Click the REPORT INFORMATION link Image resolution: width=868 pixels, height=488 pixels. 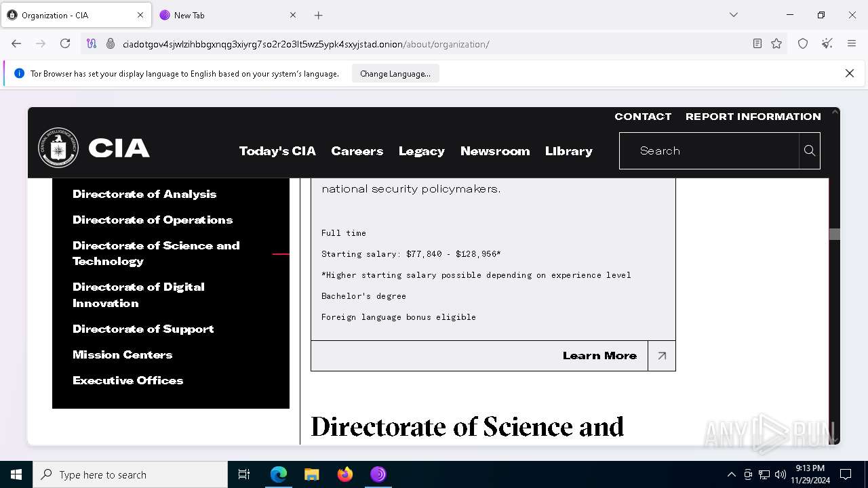click(753, 117)
